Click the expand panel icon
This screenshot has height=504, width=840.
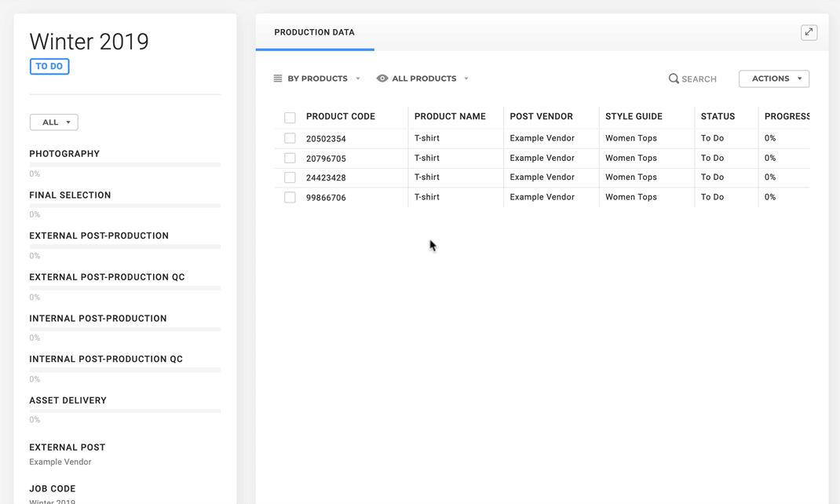click(x=809, y=32)
